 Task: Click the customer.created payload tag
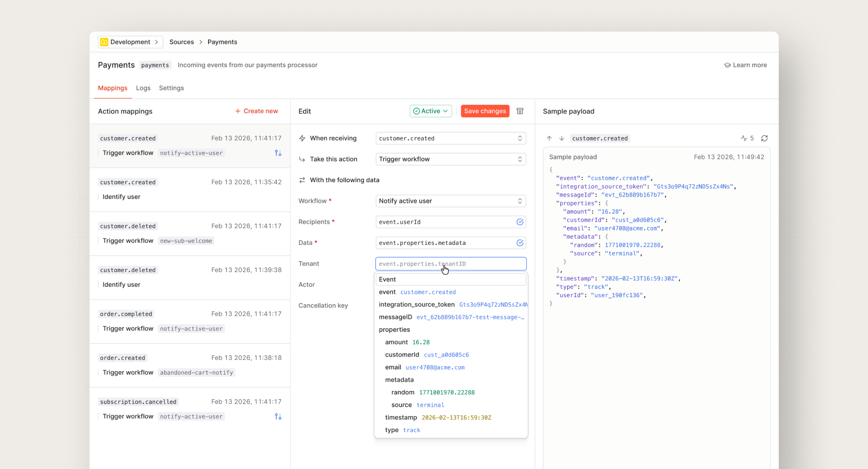[x=600, y=138]
